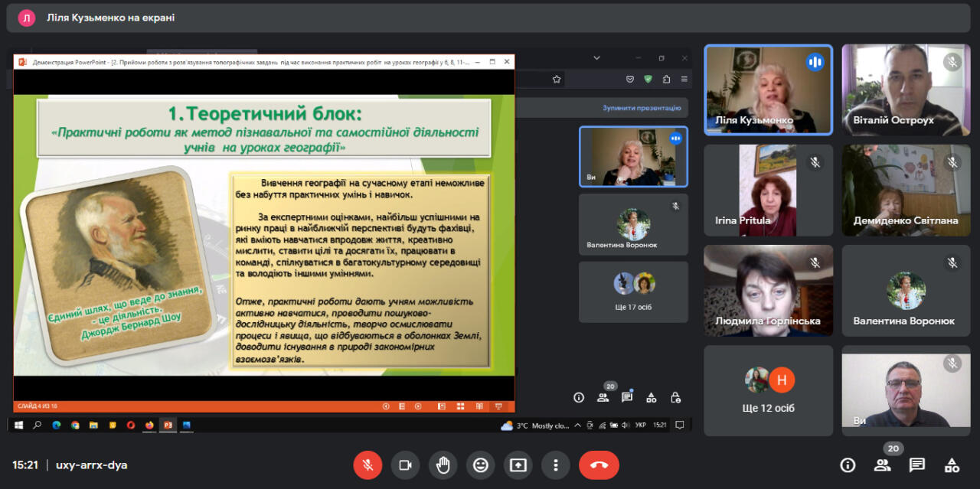Open File Explorer from the shared taskbar
This screenshot has width=980, height=489.
click(x=93, y=425)
